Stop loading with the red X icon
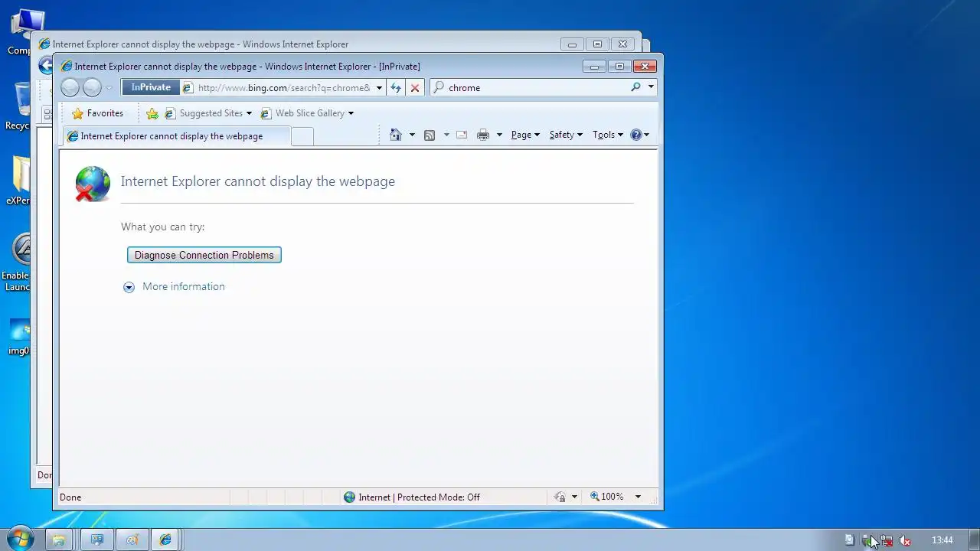Screen dimensions: 980x551 (x=415, y=88)
